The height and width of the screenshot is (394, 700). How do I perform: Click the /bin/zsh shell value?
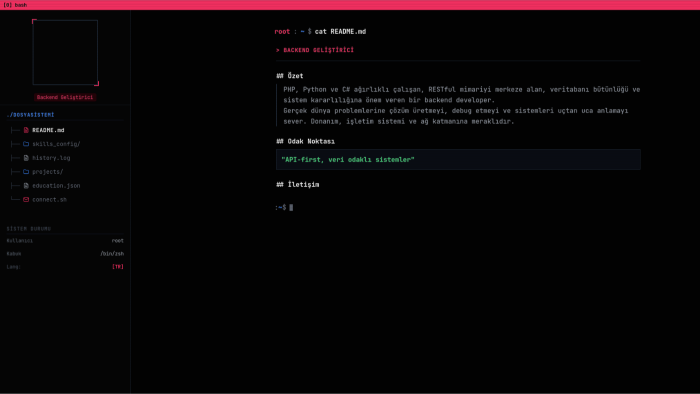click(112, 253)
